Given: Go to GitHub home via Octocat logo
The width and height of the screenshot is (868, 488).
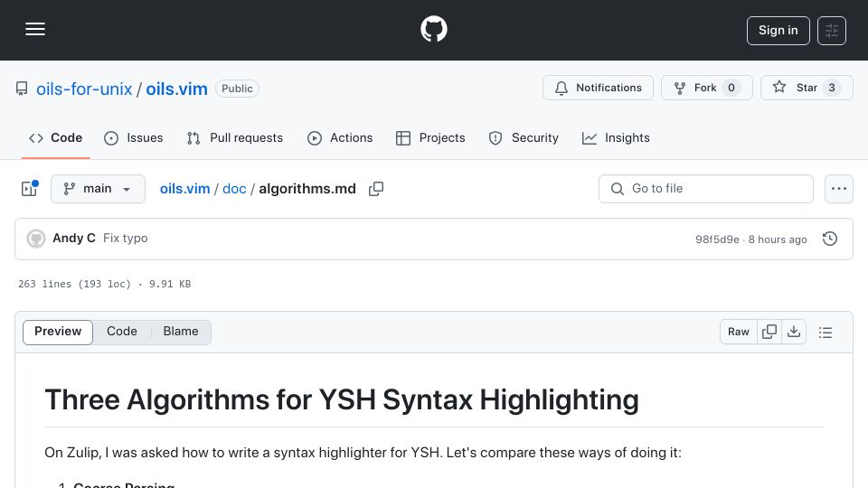Looking at the screenshot, I should coord(433,29).
